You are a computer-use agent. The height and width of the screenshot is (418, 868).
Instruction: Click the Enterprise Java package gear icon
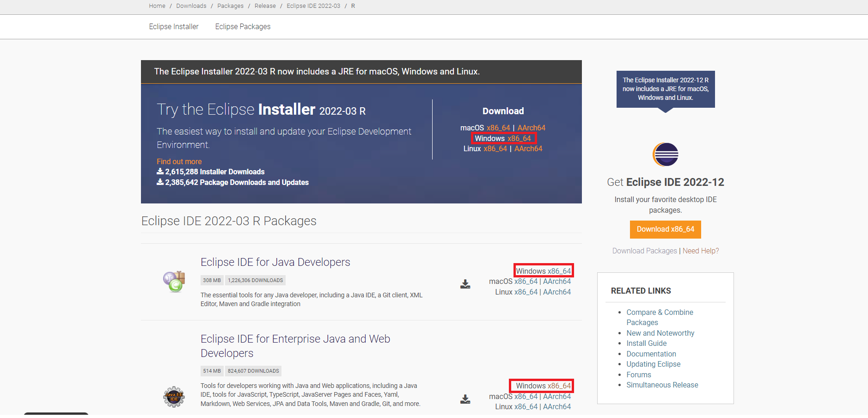(x=174, y=397)
